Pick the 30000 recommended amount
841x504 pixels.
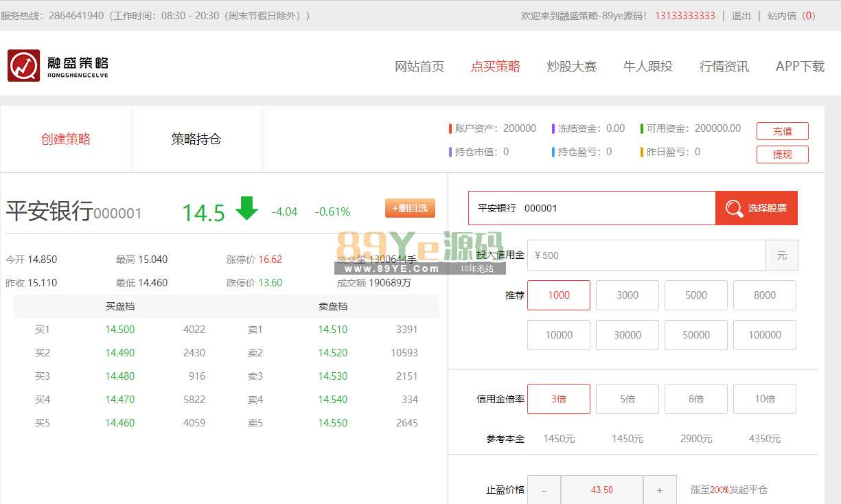pos(627,335)
